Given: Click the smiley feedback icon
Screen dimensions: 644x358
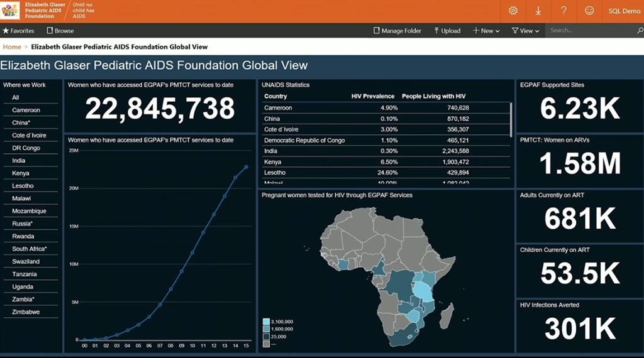Looking at the screenshot, I should click(589, 11).
